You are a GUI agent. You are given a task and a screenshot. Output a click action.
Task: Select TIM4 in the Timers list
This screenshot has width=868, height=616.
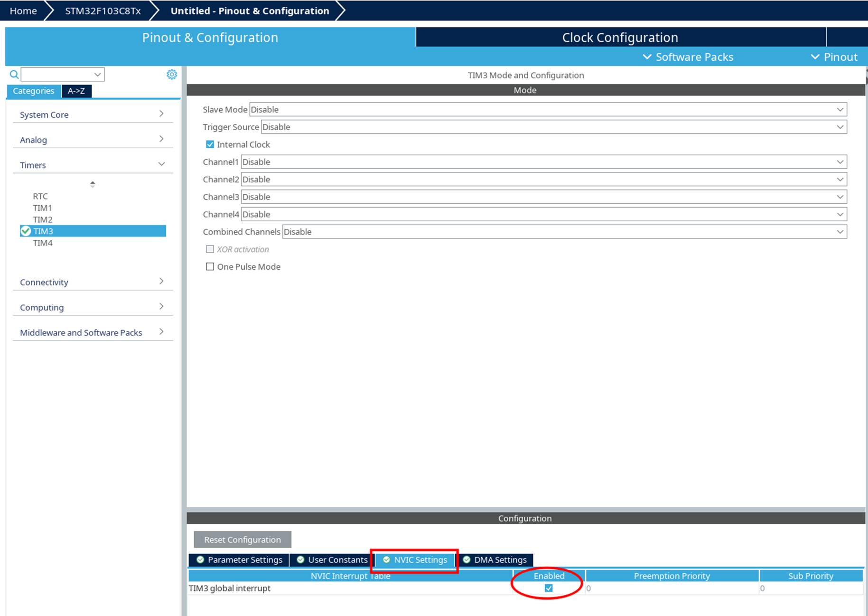point(43,243)
